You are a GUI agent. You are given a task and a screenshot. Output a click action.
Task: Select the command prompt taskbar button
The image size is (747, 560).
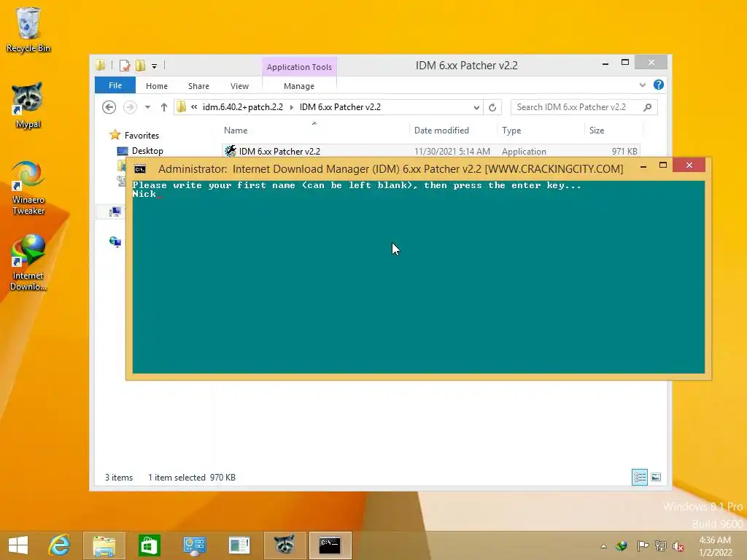[330, 545]
